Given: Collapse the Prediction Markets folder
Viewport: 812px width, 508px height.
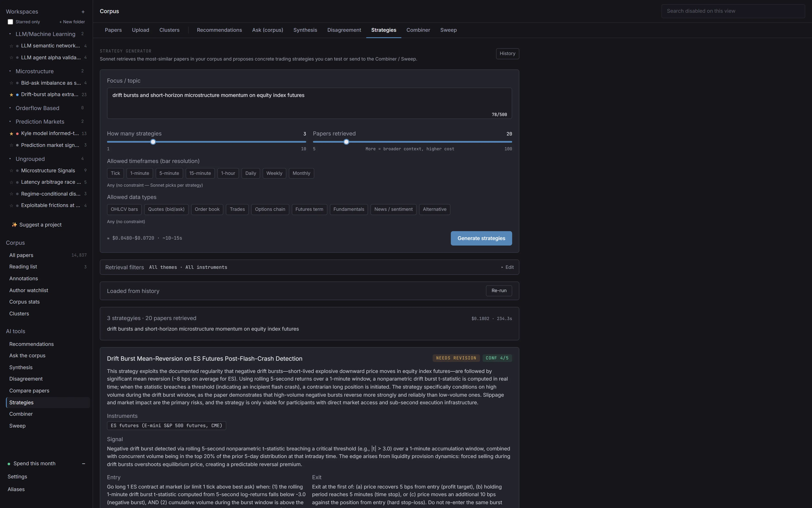Looking at the screenshot, I should click(x=10, y=122).
